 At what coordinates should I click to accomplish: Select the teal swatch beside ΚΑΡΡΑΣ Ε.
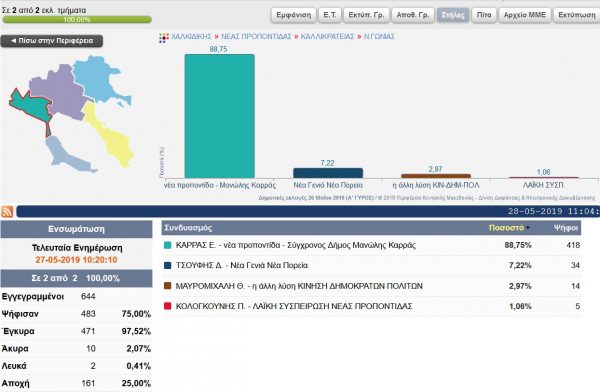coord(167,245)
